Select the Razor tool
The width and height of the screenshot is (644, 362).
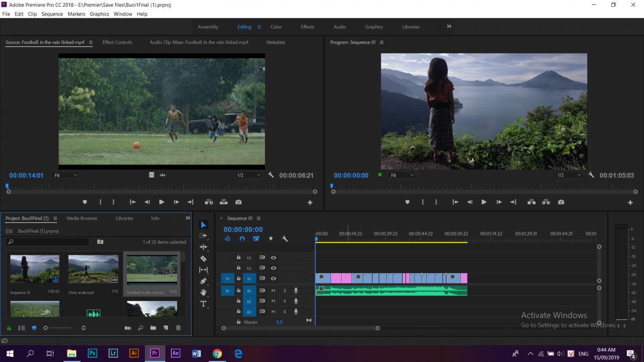pyautogui.click(x=204, y=259)
